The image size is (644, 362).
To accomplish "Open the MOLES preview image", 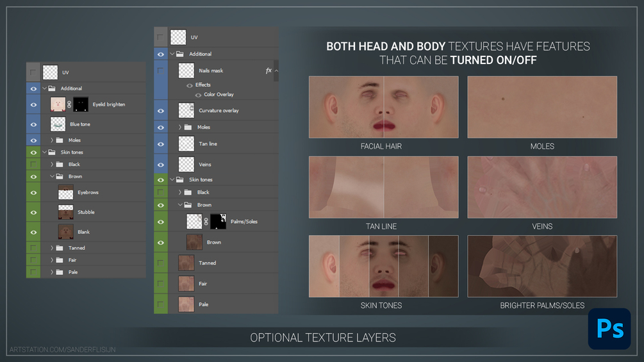I will click(542, 107).
